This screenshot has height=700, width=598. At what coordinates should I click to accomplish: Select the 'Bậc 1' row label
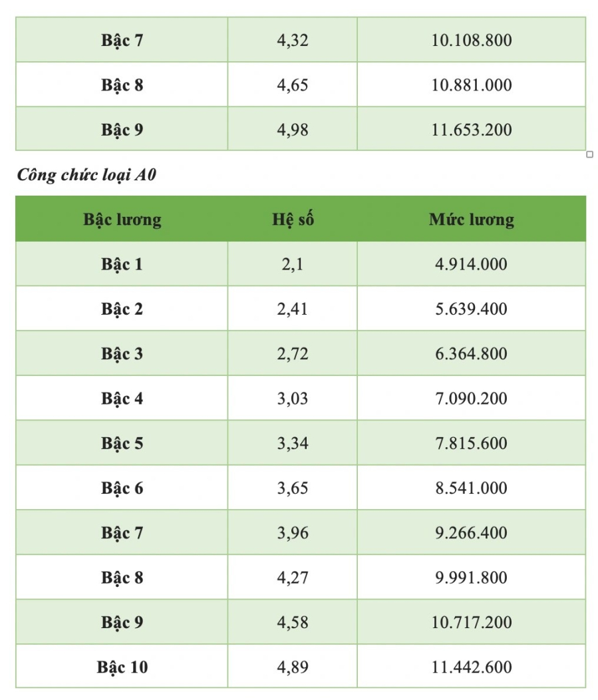click(x=122, y=264)
